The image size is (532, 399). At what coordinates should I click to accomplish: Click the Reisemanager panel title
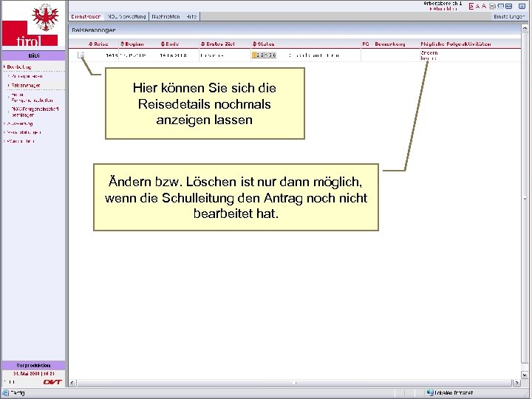pyautogui.click(x=94, y=30)
